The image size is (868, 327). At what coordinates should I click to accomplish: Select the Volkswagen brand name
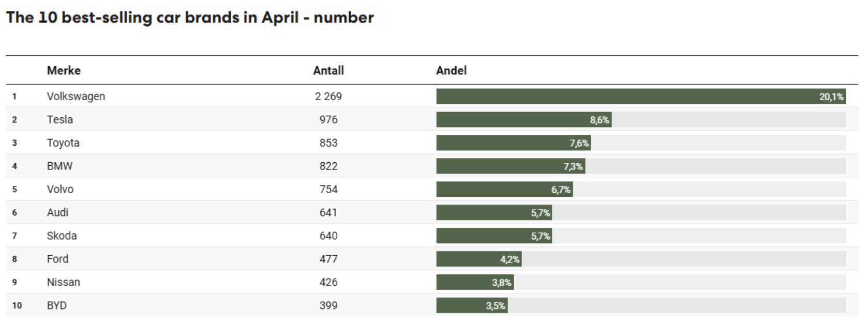(76, 97)
